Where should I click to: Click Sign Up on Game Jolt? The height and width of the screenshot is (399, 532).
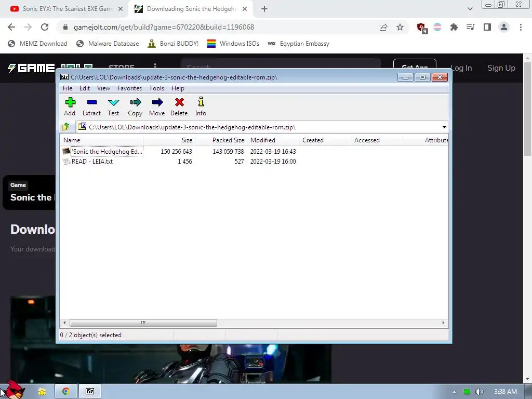tap(501, 68)
